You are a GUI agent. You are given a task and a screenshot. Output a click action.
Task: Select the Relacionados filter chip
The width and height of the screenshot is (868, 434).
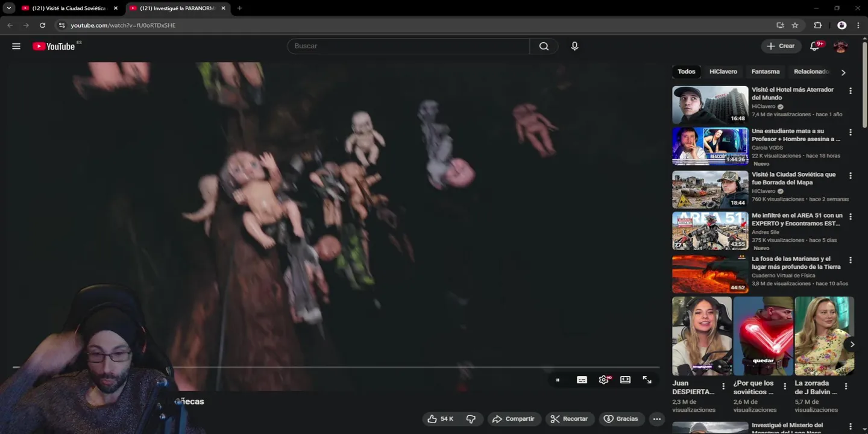coord(811,72)
